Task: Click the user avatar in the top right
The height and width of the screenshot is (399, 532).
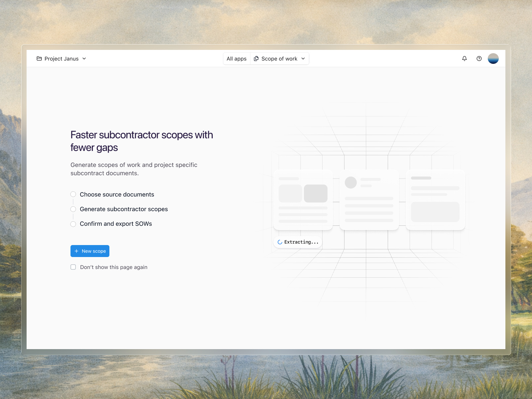Action: (493, 59)
